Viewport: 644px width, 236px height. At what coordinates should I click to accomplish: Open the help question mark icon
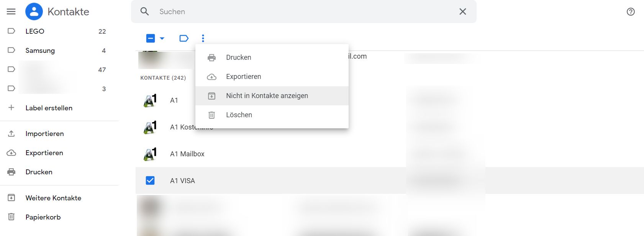pos(631,11)
